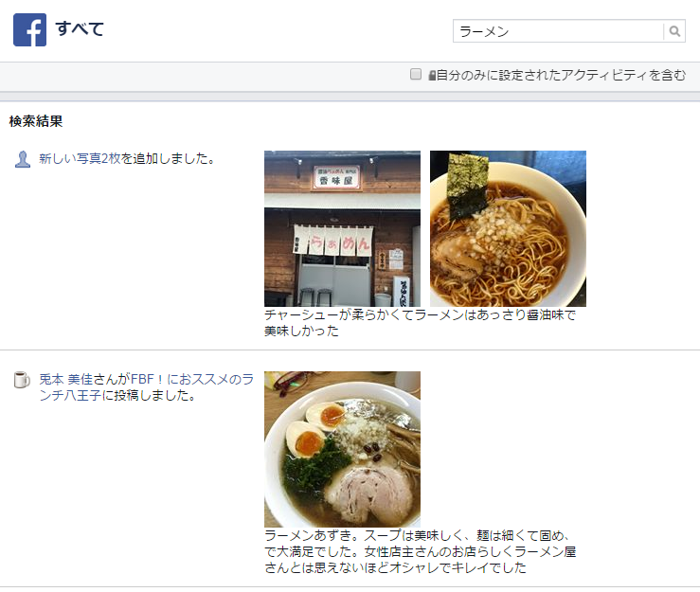
Task: Enable the 自分のみに設定されたアクティビティを含む checkbox
Action: point(416,74)
